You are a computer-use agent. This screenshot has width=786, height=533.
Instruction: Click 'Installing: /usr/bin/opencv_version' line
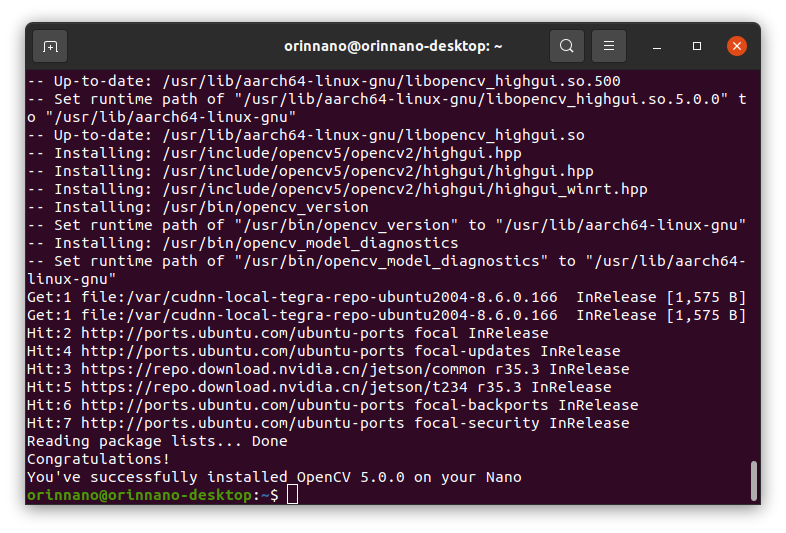coord(198,207)
